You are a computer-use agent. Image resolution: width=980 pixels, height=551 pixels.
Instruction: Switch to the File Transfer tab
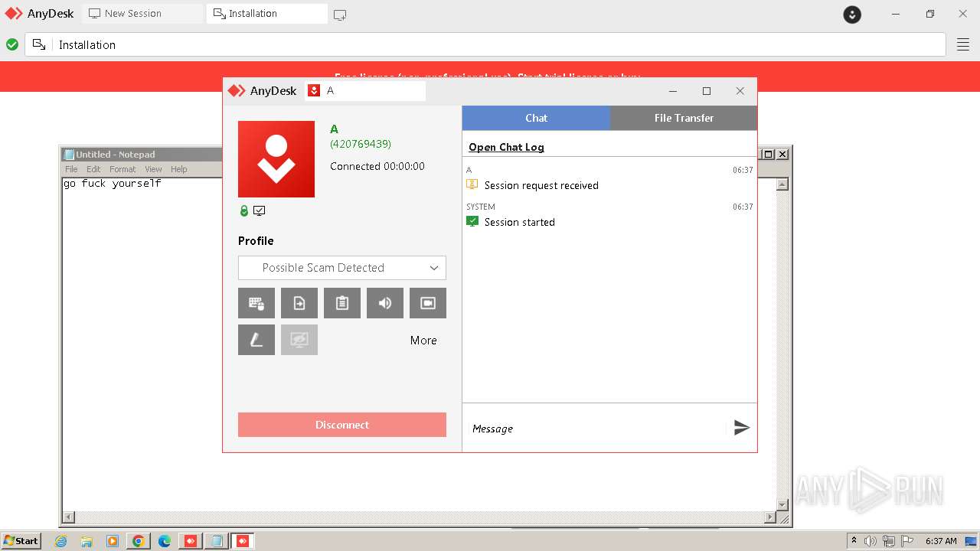pyautogui.click(x=684, y=118)
